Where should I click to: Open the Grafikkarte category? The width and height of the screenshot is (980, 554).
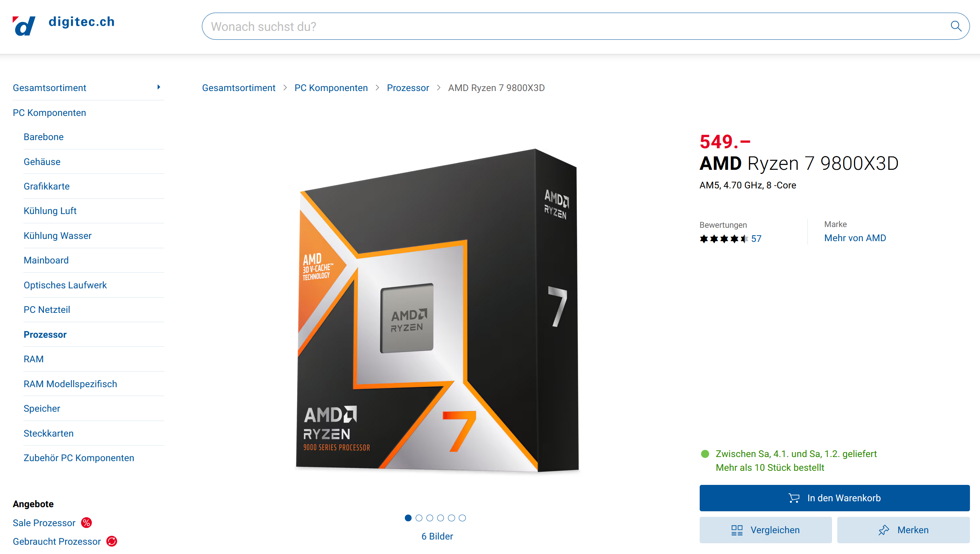click(x=46, y=186)
